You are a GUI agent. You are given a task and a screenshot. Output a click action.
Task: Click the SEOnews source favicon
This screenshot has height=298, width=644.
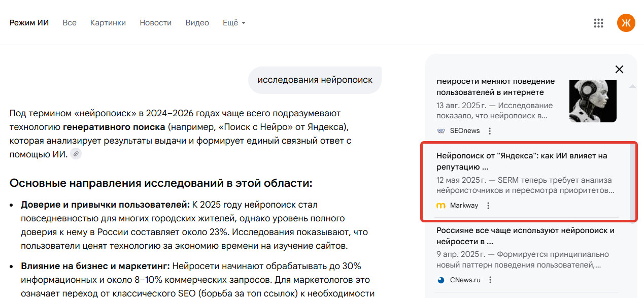(441, 131)
